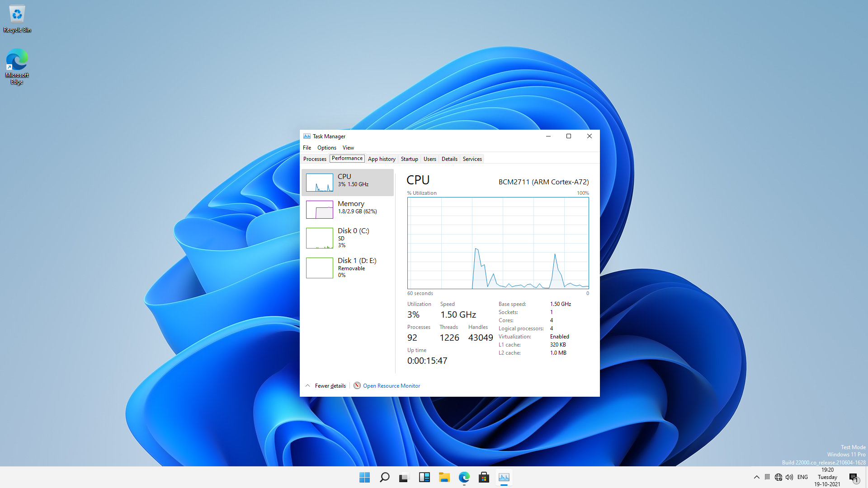Click the CPU utilization graph
Screen dimensions: 868x488
pos(497,243)
